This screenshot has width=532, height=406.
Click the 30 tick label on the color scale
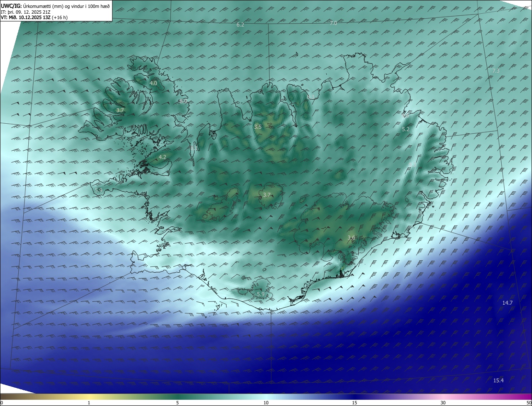click(x=443, y=403)
